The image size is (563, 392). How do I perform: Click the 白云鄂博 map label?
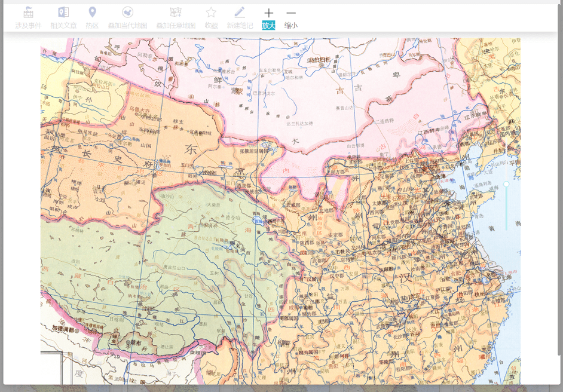(356, 146)
